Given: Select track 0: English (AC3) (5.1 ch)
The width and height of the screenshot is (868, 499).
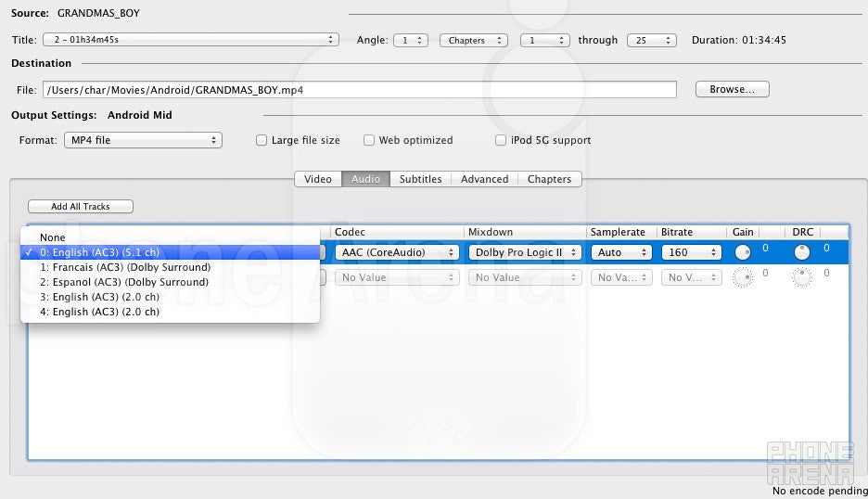Looking at the screenshot, I should pyautogui.click(x=170, y=252).
